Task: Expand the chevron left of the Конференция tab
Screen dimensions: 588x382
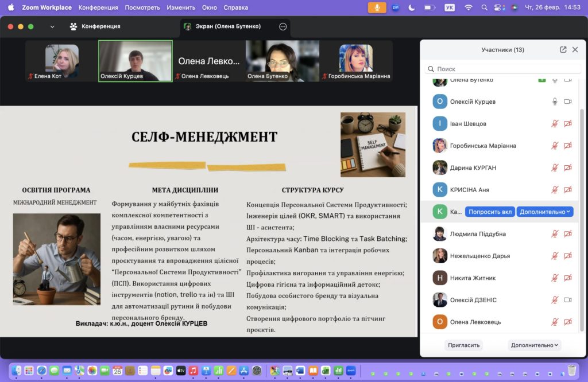Action: click(x=53, y=26)
